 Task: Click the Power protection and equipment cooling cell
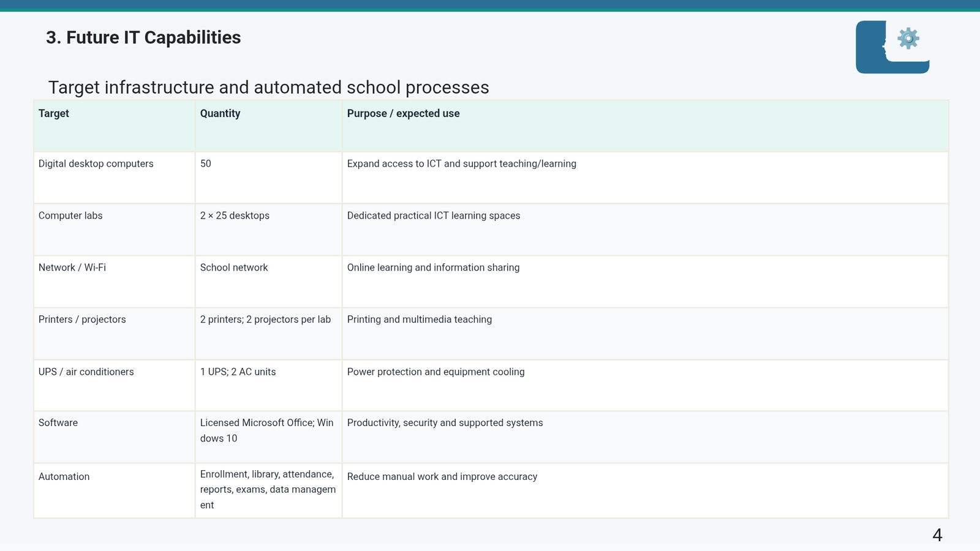click(645, 386)
